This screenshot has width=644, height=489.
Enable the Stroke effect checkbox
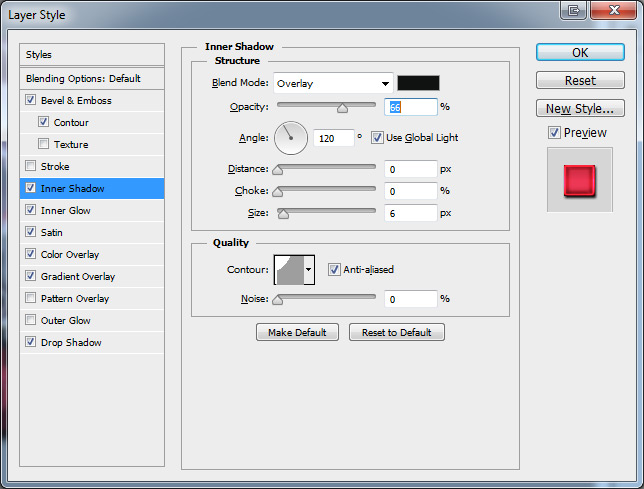31,166
